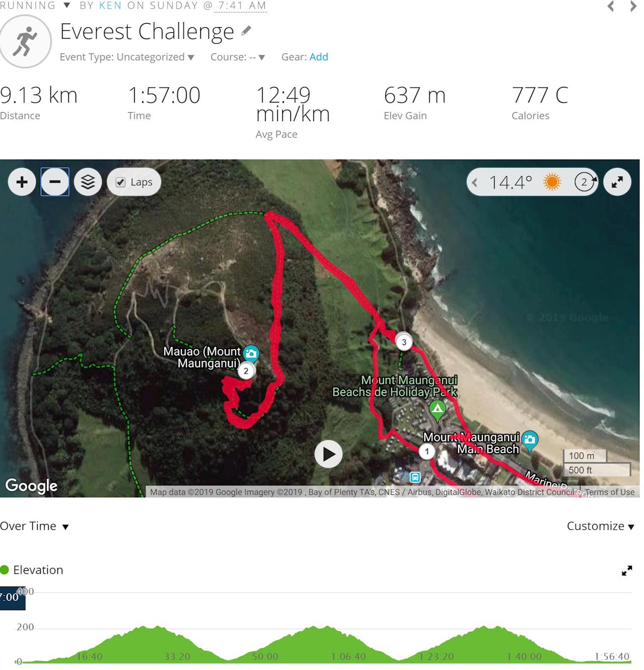Click the Mauao camera photo marker
This screenshot has width=644, height=670.
point(251,354)
